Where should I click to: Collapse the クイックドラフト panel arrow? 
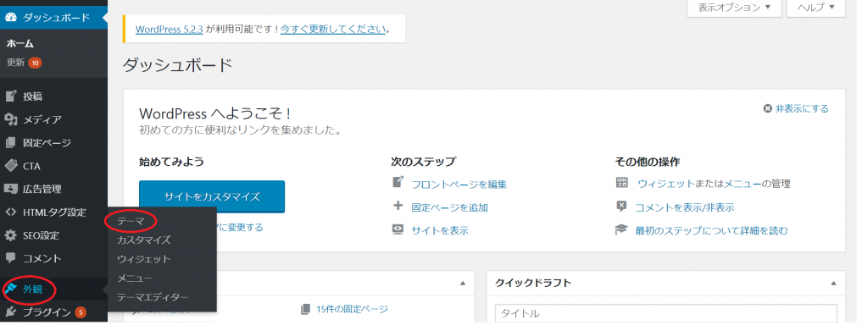(x=833, y=284)
